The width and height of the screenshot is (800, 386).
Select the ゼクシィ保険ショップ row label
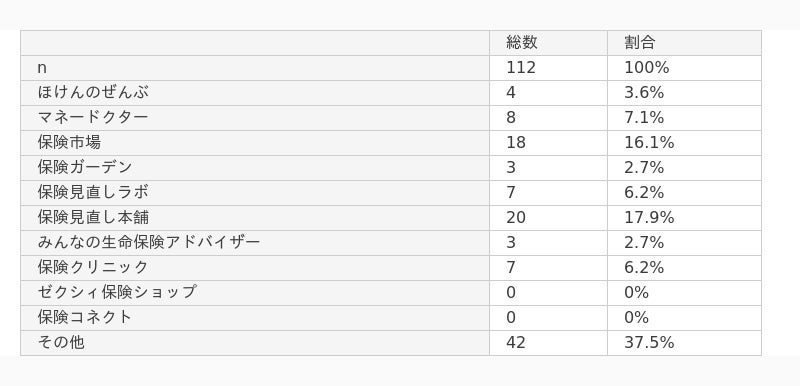[x=117, y=292]
